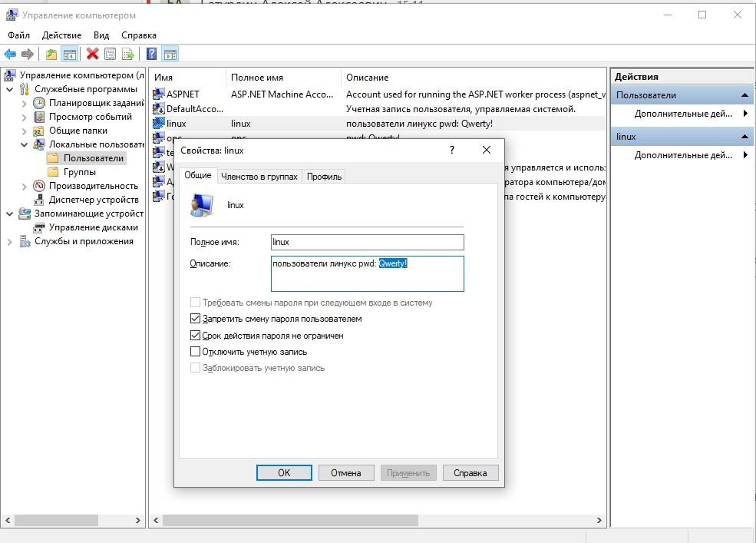Click the Производительность icon in tree
The image size is (756, 543).
(40, 186)
